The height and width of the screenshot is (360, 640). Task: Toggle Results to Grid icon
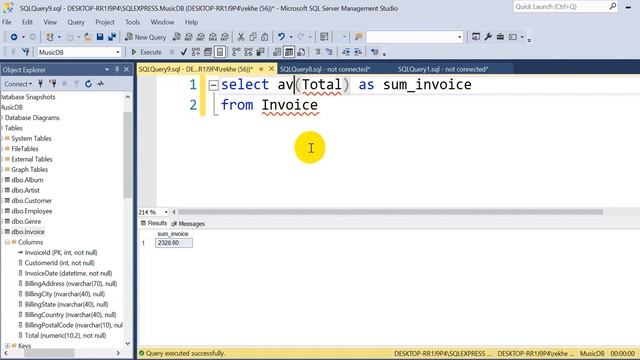click(289, 52)
